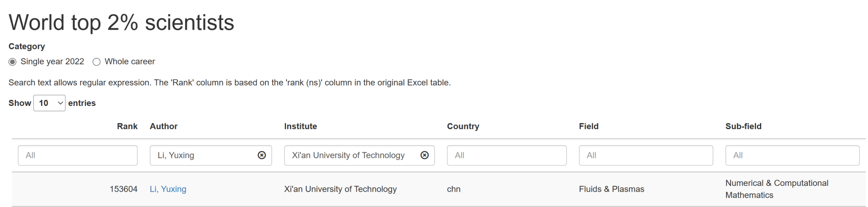Open the Show entries count dropdown
Screen dimensions: 868x207
tap(49, 103)
